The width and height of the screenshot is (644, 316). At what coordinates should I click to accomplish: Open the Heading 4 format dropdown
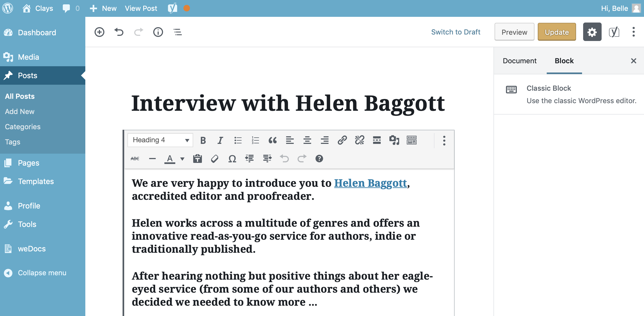click(160, 140)
